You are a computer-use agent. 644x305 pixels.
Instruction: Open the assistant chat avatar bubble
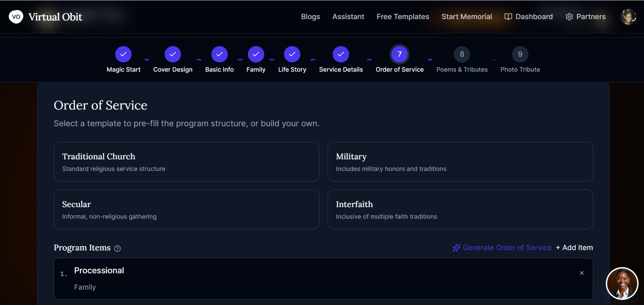pos(622,283)
